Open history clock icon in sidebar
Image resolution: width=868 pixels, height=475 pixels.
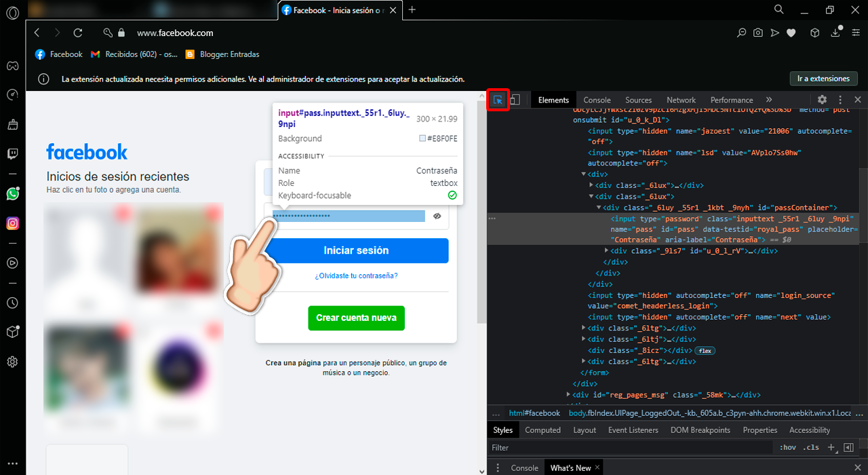pyautogui.click(x=12, y=303)
